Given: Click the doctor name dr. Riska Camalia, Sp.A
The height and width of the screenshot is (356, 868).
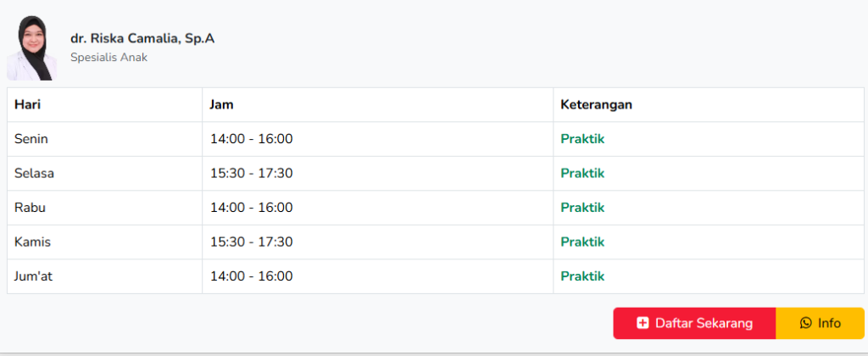Looking at the screenshot, I should click(x=142, y=38).
